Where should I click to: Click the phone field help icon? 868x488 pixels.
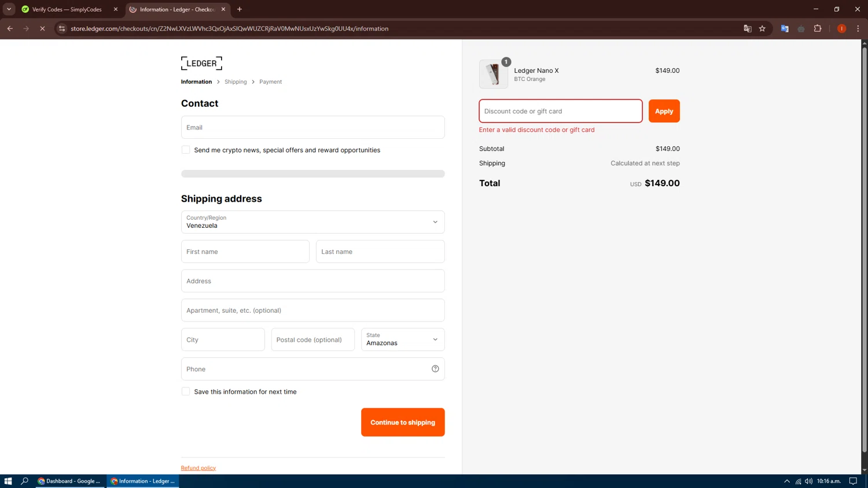(435, 369)
